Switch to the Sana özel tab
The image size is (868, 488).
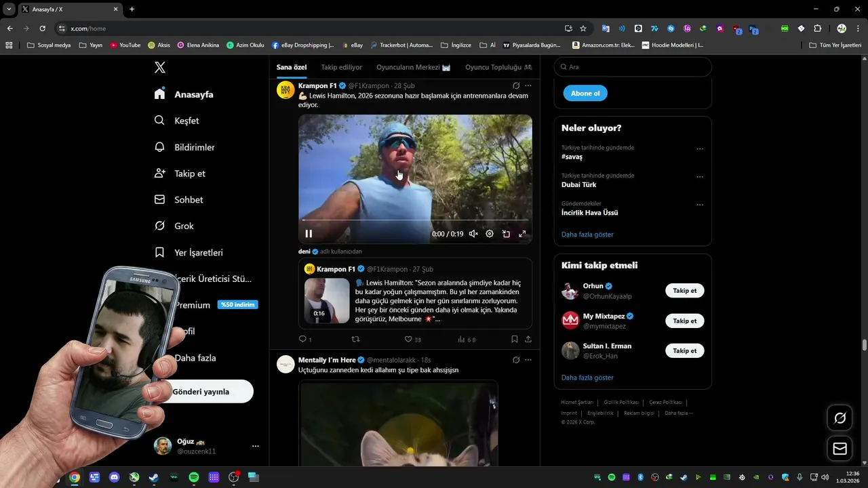(292, 67)
